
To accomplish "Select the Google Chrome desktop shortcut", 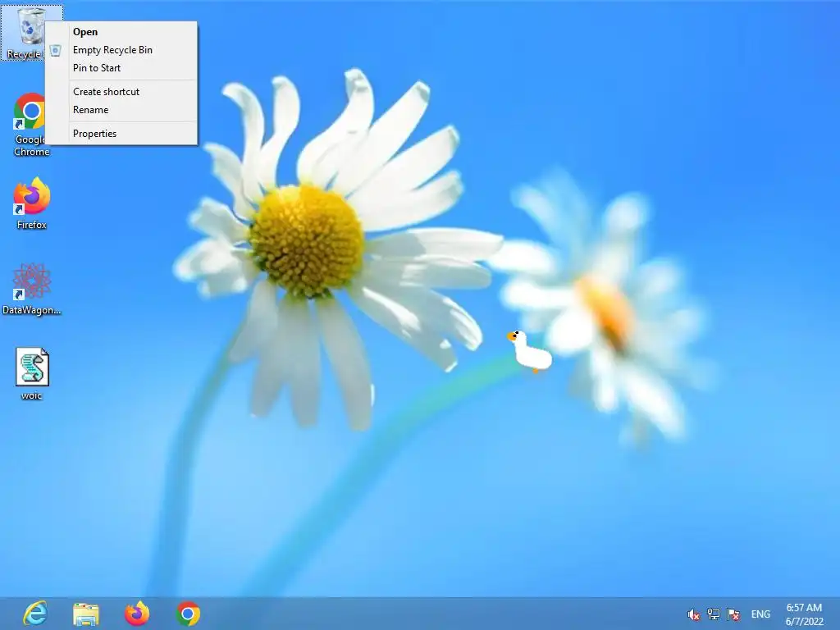I will (x=30, y=125).
